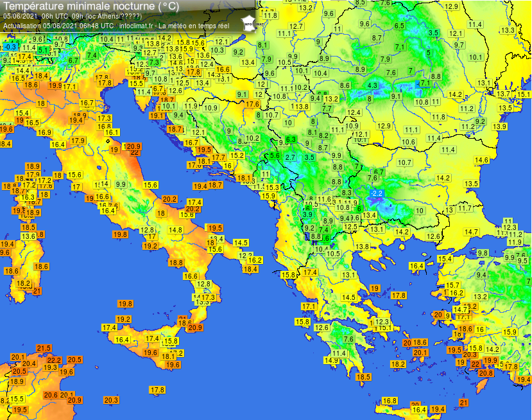The height and width of the screenshot is (420, 532).
Task: Select the "20.4" station value
Action: pos(29,363)
